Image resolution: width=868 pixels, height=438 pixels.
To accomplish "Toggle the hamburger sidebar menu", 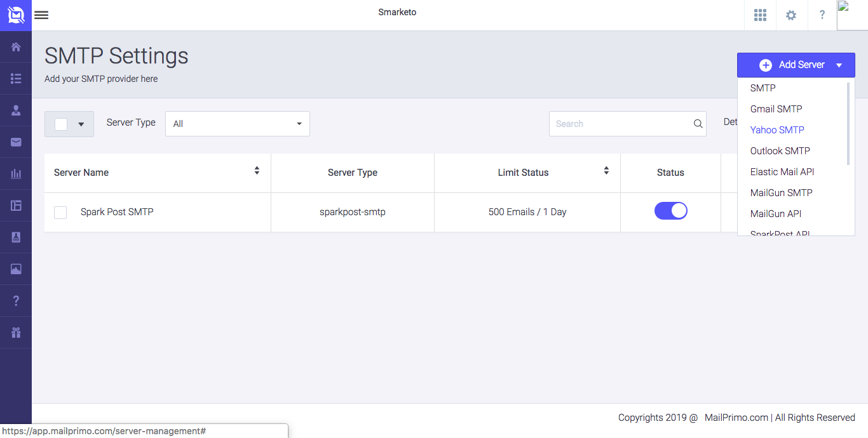I will click(41, 15).
